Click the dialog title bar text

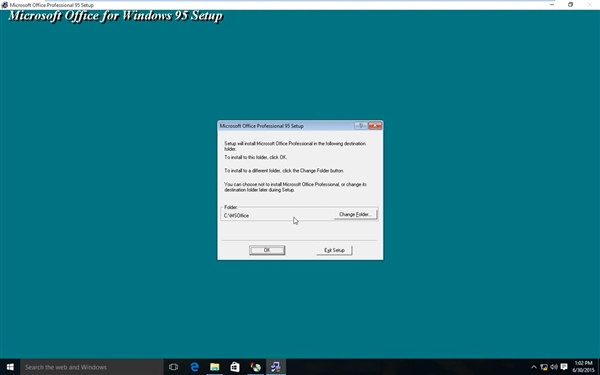point(261,126)
